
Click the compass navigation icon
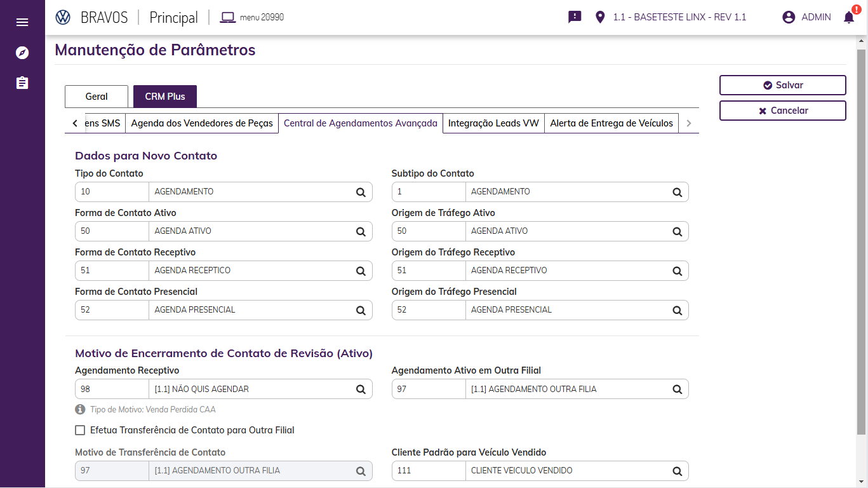22,53
